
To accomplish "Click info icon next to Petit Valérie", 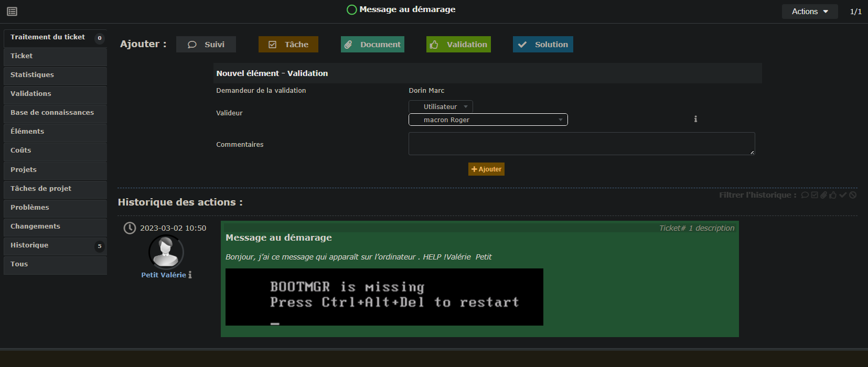I will pyautogui.click(x=190, y=275).
